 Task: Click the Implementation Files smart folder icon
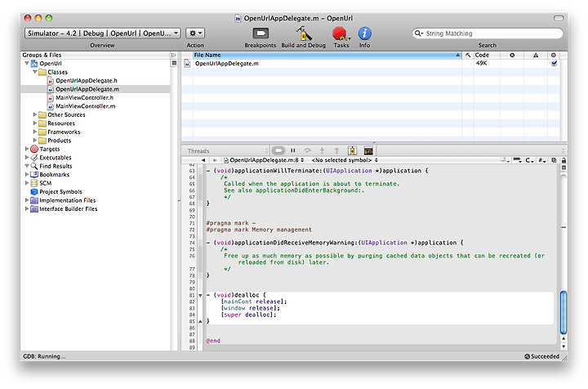tap(34, 200)
